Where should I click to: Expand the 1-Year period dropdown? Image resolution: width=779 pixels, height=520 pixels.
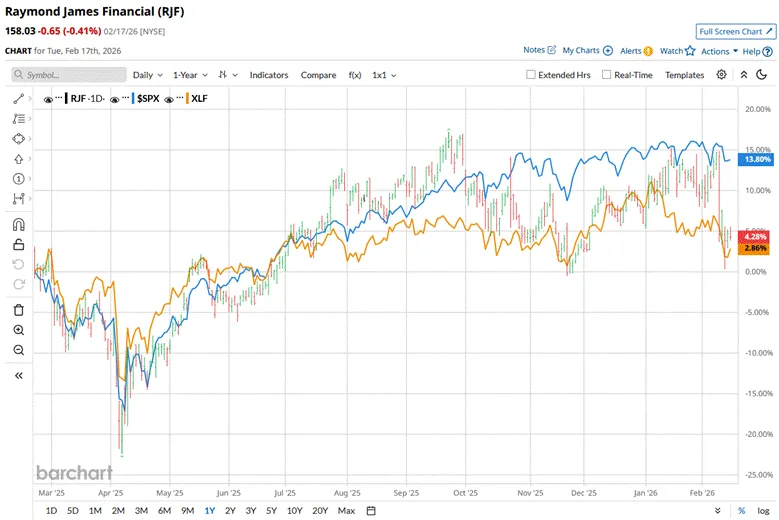point(190,75)
